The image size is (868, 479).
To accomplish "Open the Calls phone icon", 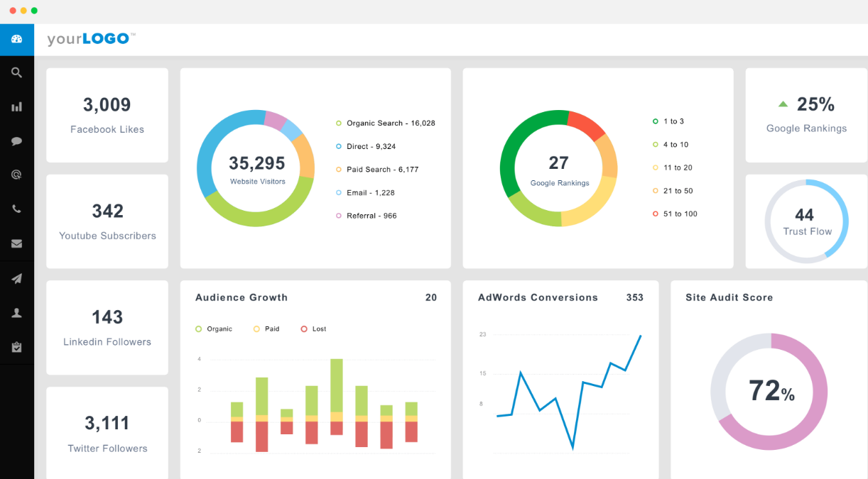I will (x=16, y=209).
